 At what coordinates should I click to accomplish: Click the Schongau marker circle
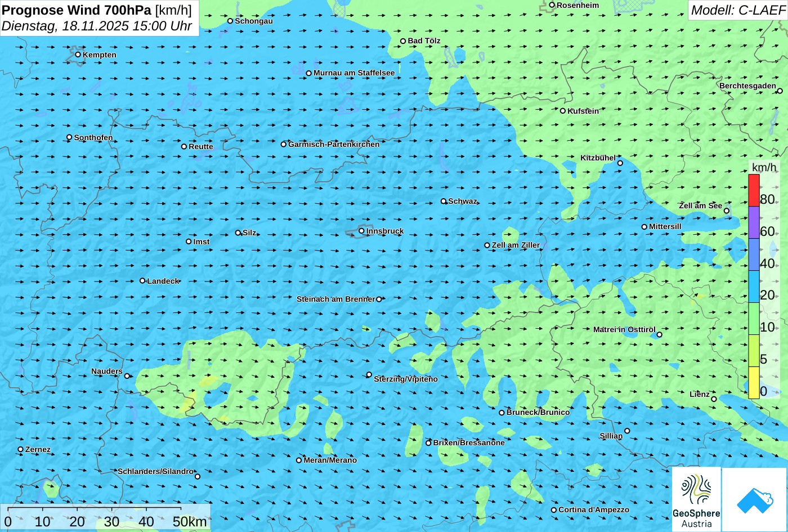click(230, 21)
